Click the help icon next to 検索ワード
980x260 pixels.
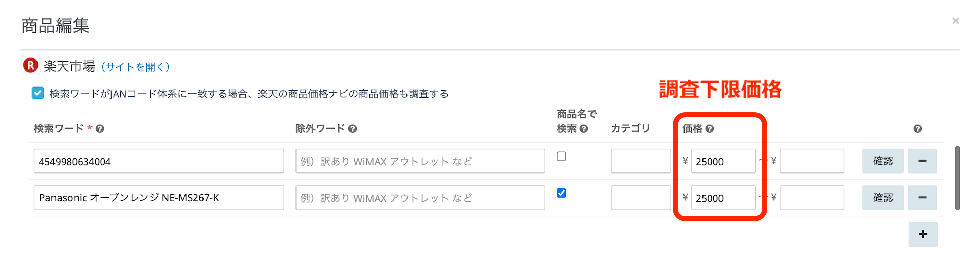(100, 129)
